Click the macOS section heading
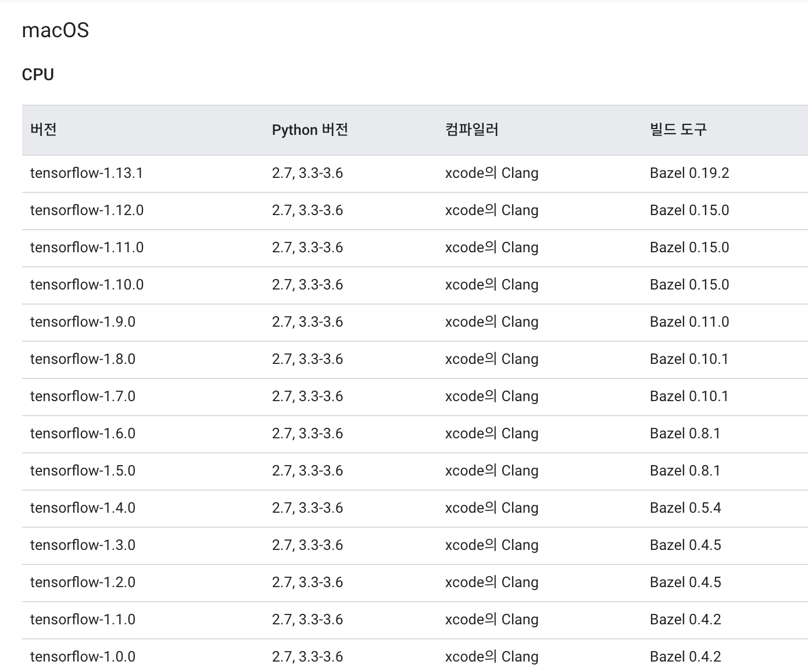808x672 pixels. pyautogui.click(x=55, y=30)
